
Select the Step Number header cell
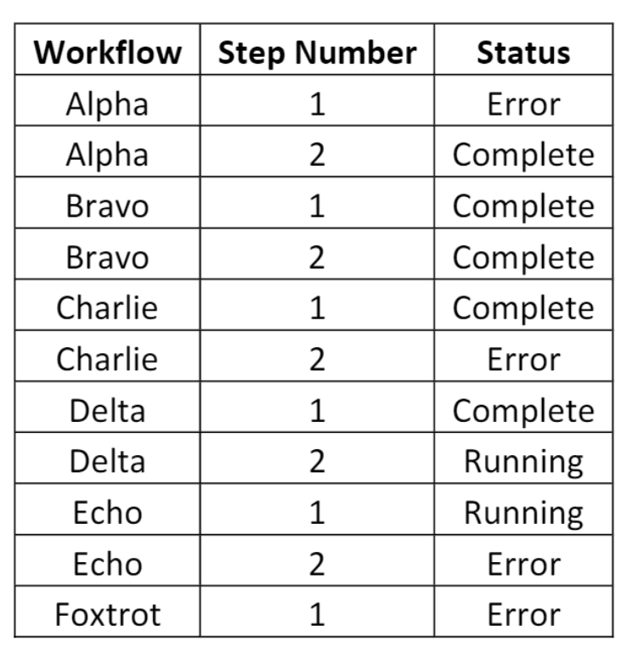pyautogui.click(x=317, y=49)
